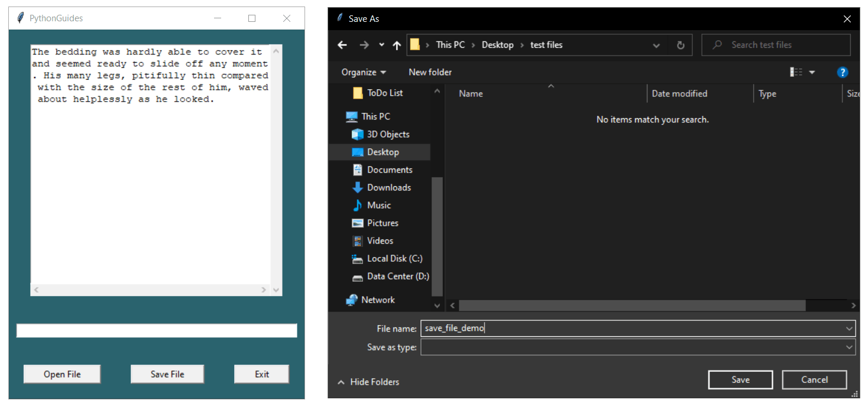
Task: Navigate back using the back arrow
Action: click(343, 45)
